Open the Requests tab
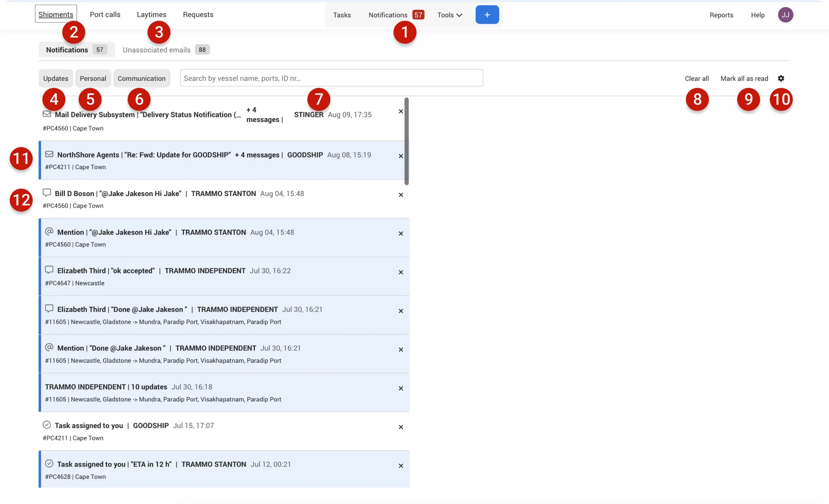 coord(198,15)
